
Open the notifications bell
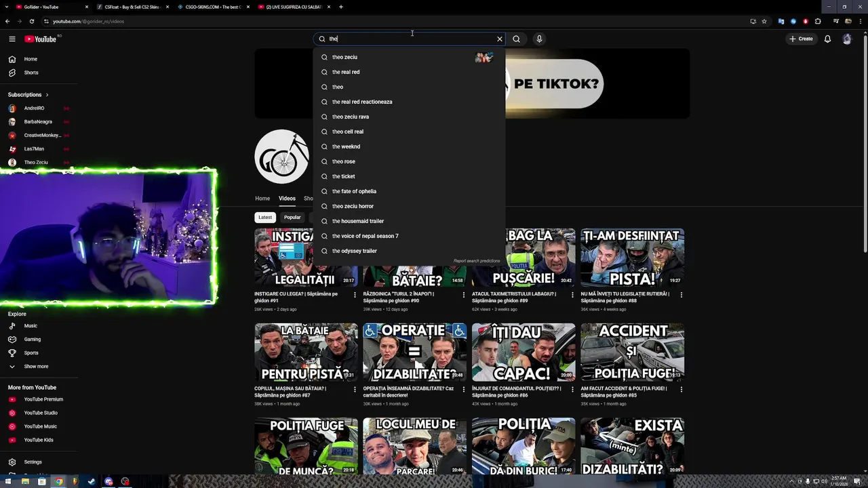point(827,39)
